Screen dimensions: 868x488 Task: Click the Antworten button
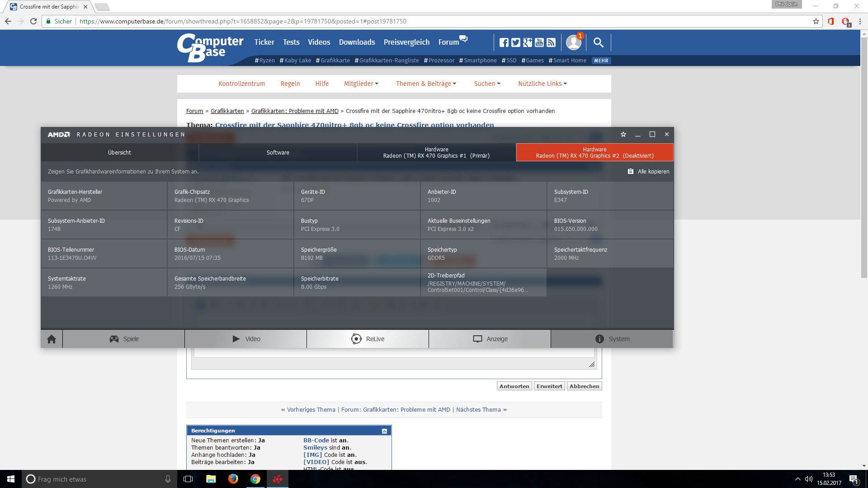tap(514, 386)
